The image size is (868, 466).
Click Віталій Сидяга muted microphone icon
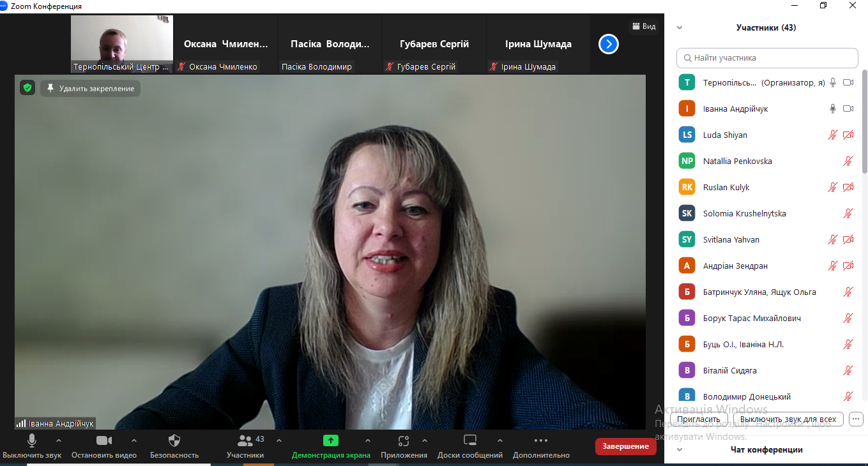coord(848,370)
